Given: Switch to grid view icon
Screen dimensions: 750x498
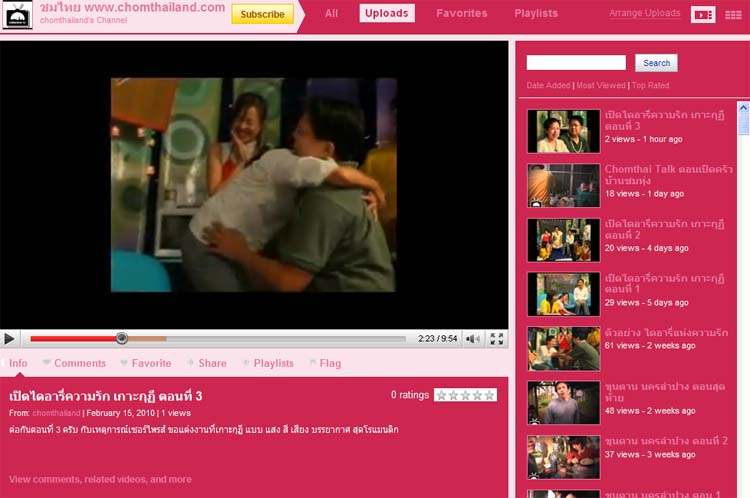Looking at the screenshot, I should coord(733,15).
